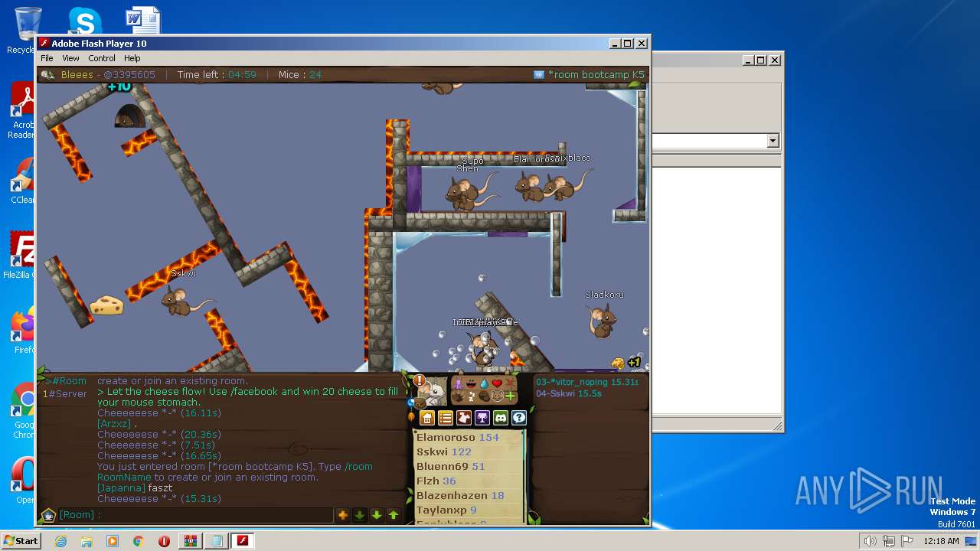
Task: Click the *room bootcamp K5 room label
Action: click(596, 74)
